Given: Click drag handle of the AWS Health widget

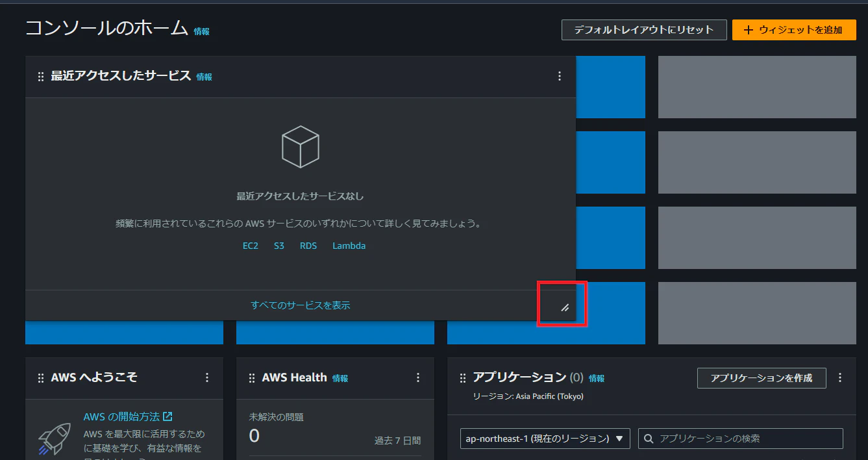Looking at the screenshot, I should click(251, 377).
